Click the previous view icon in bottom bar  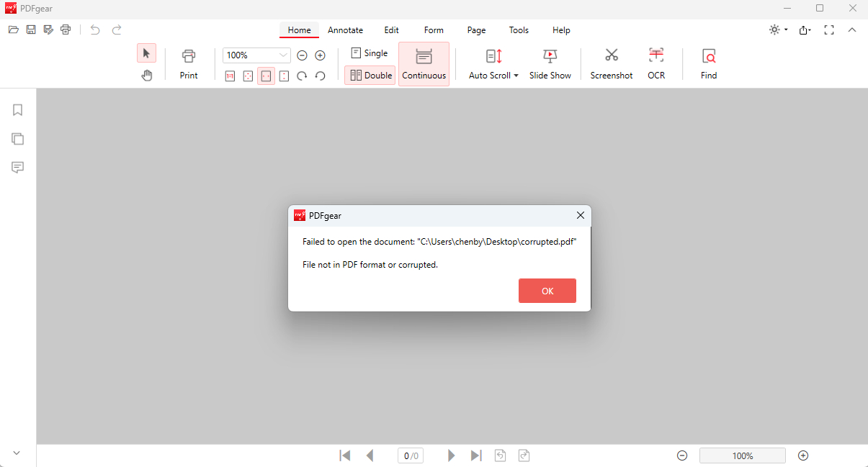point(501,455)
